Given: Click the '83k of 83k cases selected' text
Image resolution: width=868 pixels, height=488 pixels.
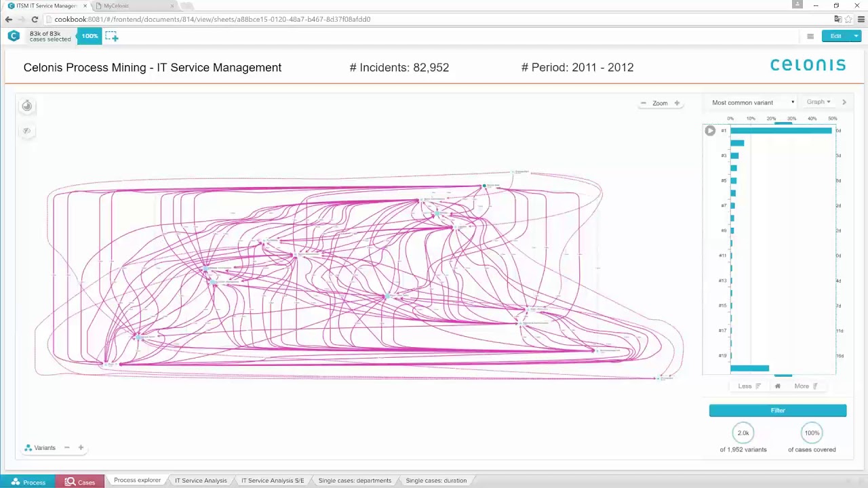Looking at the screenshot, I should point(50,37).
